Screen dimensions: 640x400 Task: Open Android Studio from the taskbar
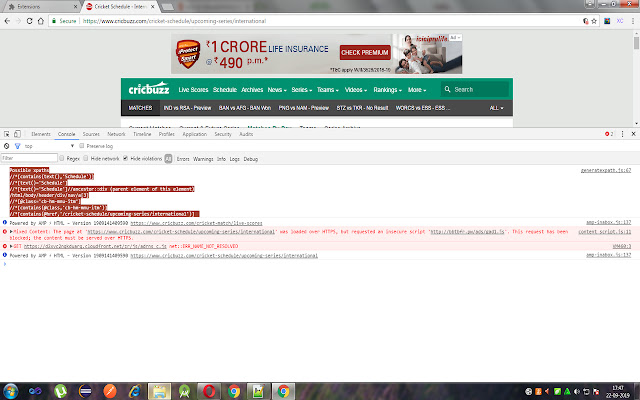click(184, 391)
